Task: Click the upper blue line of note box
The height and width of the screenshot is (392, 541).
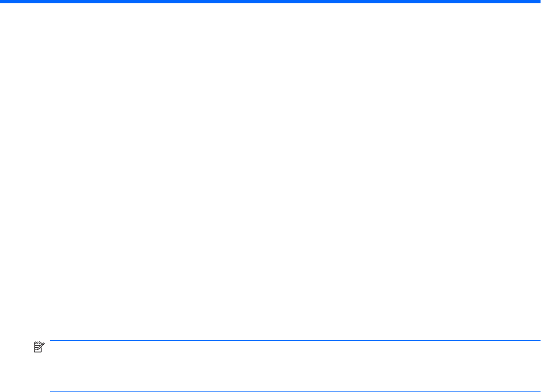Action: [x=296, y=341]
